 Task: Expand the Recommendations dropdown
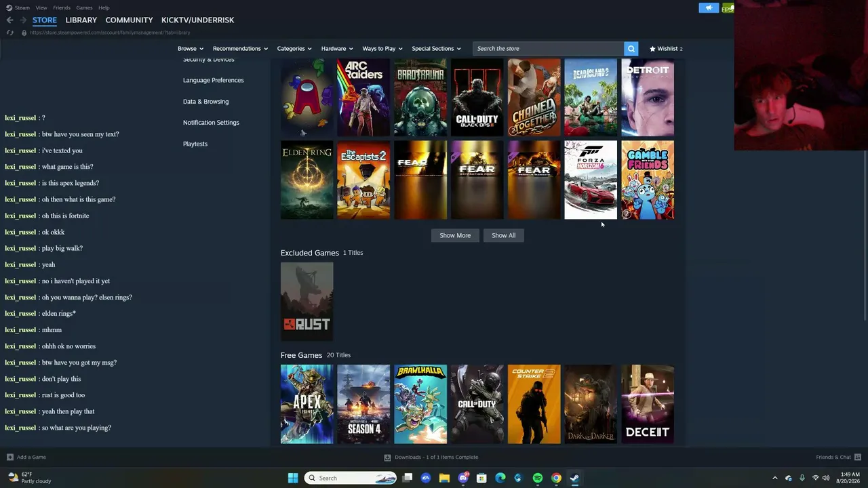240,49
